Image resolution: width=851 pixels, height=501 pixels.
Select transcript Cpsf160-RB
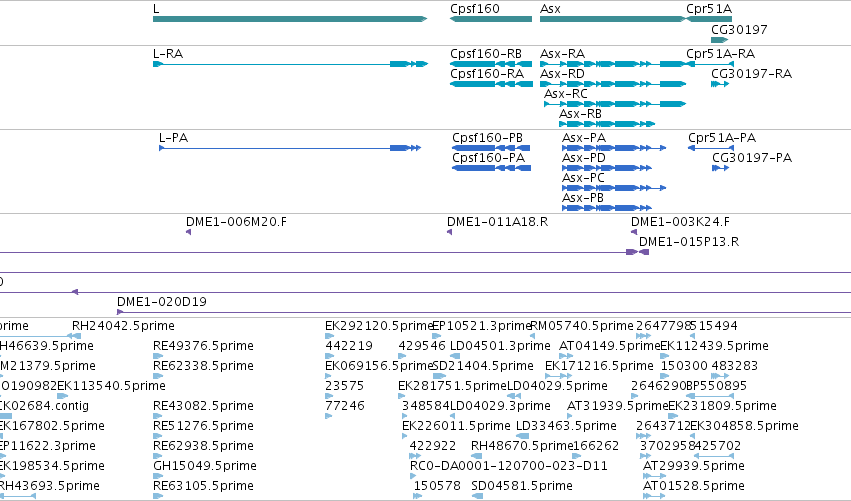pyautogui.click(x=491, y=64)
